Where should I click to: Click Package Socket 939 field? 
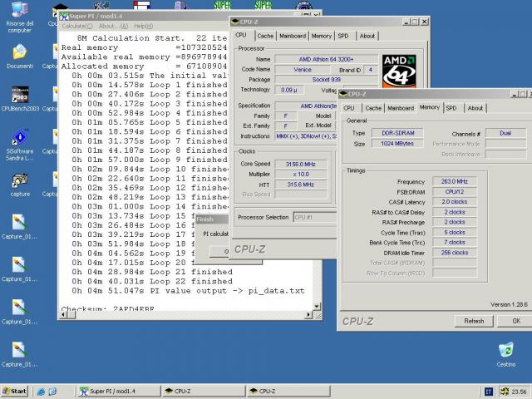[326, 80]
